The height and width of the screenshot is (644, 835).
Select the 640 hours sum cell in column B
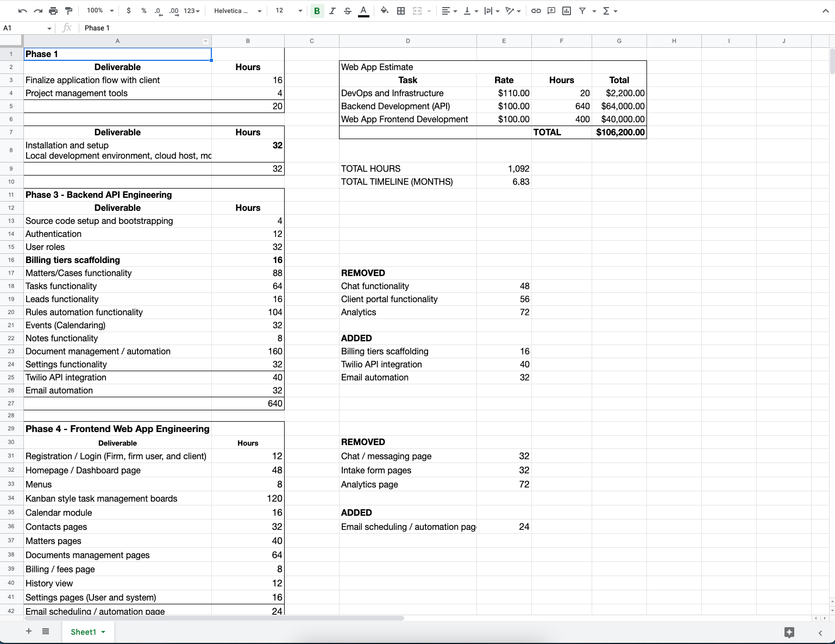pos(248,403)
